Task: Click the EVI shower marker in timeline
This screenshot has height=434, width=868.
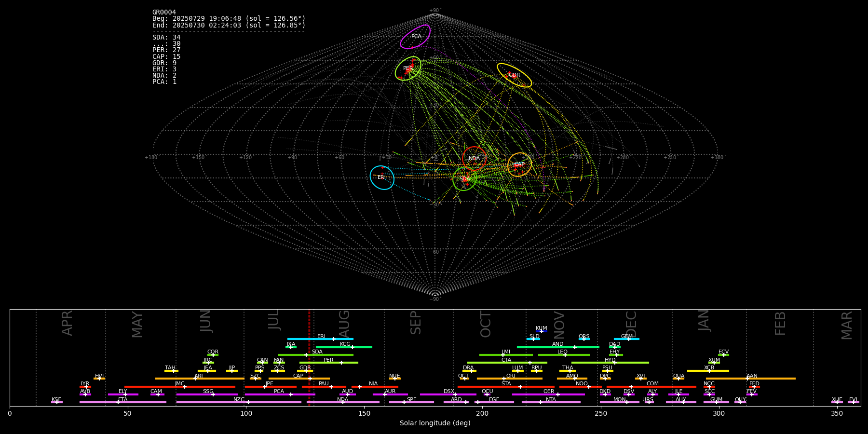Action: pyautogui.click(x=853, y=402)
